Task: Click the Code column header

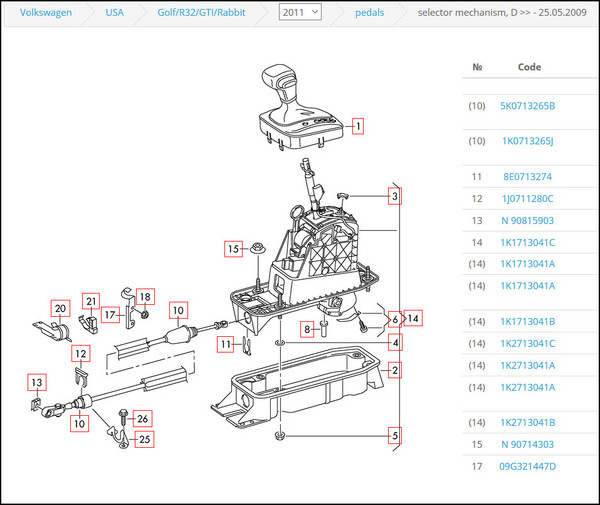Action: (x=529, y=66)
